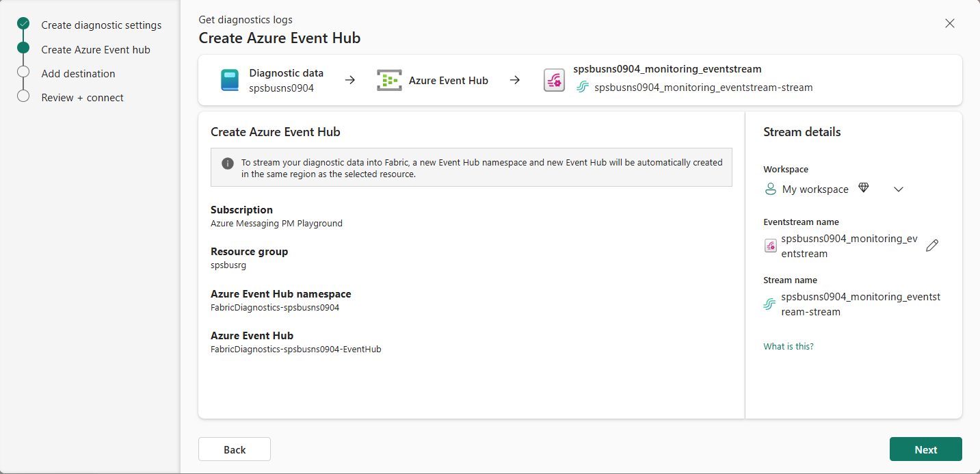Click the Resource group label
Screen dimensions: 980x474
[249, 252]
